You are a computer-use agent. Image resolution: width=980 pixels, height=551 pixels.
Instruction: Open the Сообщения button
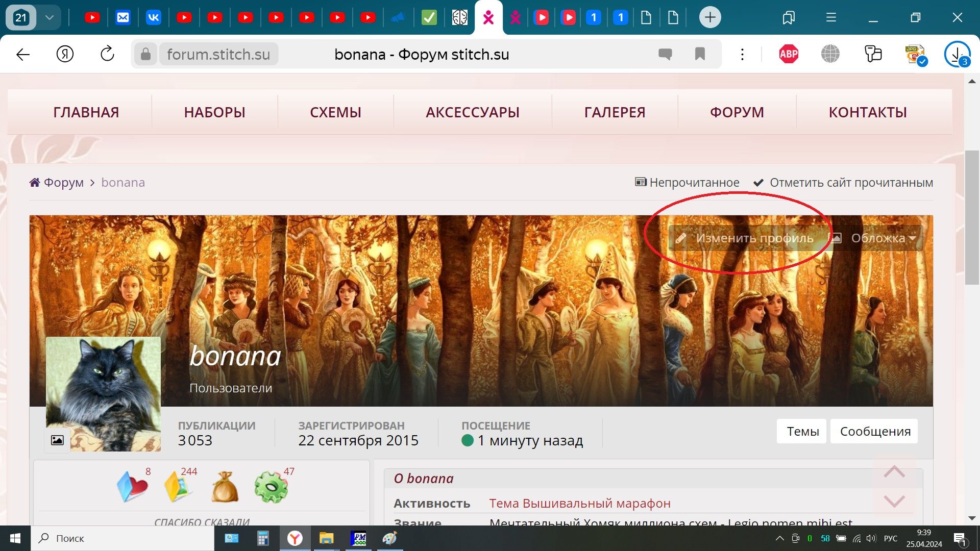(874, 432)
